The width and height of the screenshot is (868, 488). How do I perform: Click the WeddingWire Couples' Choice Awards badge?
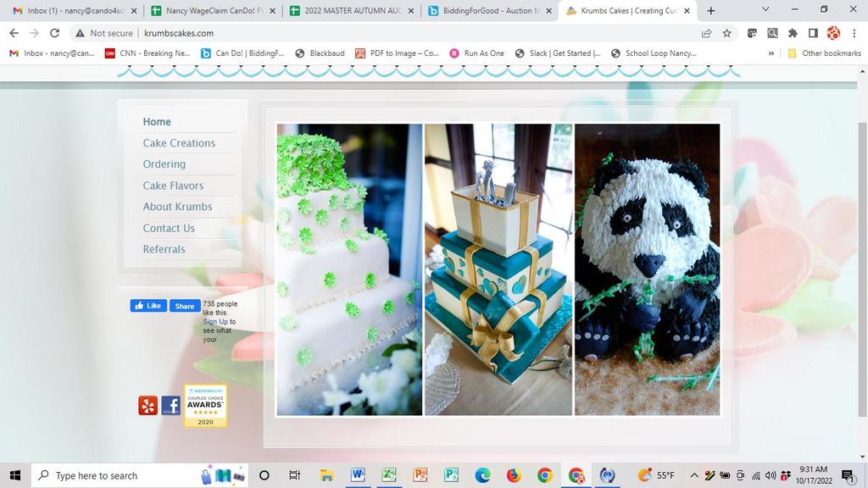pos(205,406)
